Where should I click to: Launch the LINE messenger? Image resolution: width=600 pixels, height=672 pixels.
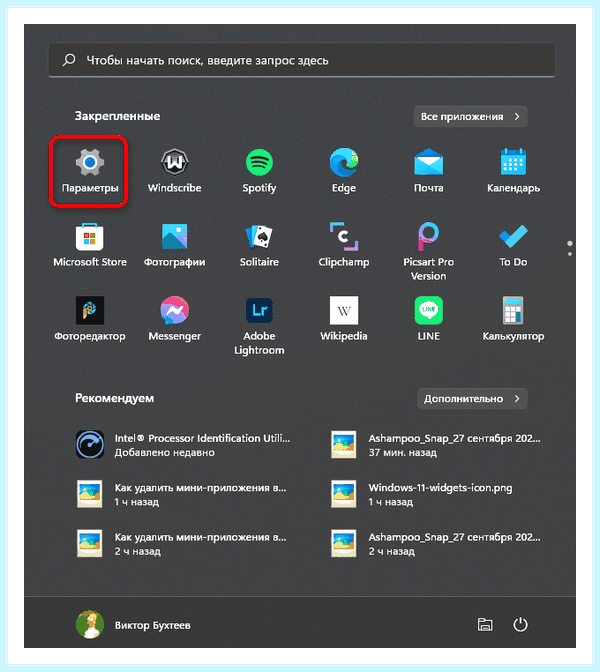click(429, 319)
